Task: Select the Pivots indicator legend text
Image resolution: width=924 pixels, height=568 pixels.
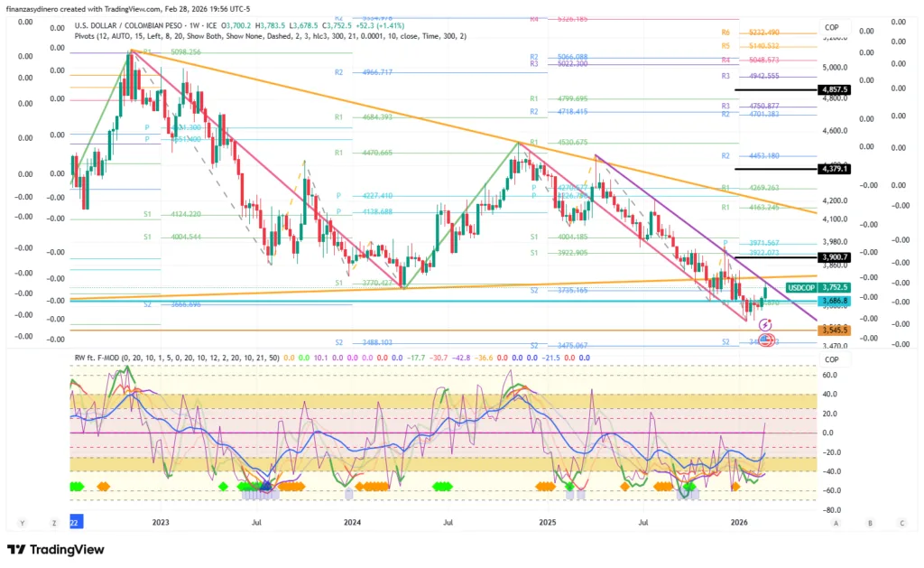Action: point(271,36)
